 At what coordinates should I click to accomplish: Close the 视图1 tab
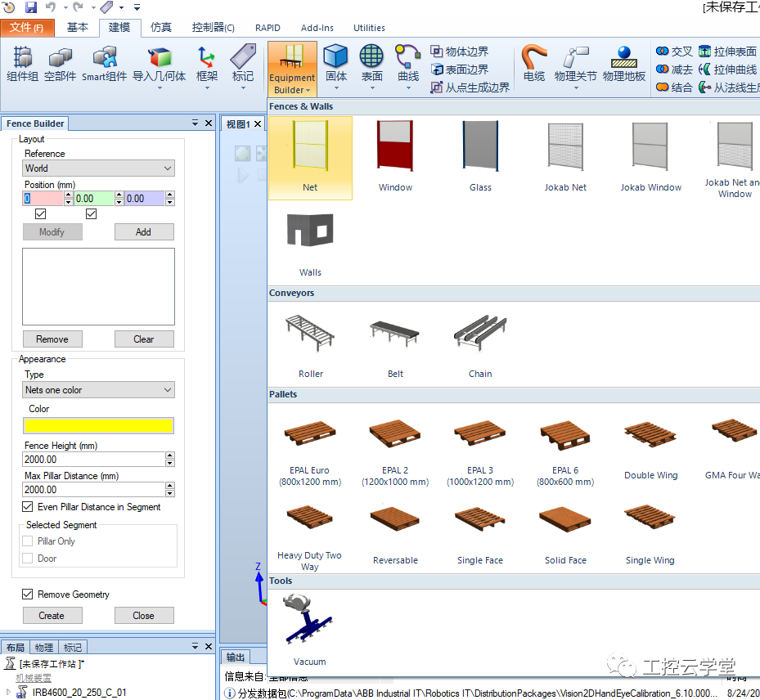(258, 124)
